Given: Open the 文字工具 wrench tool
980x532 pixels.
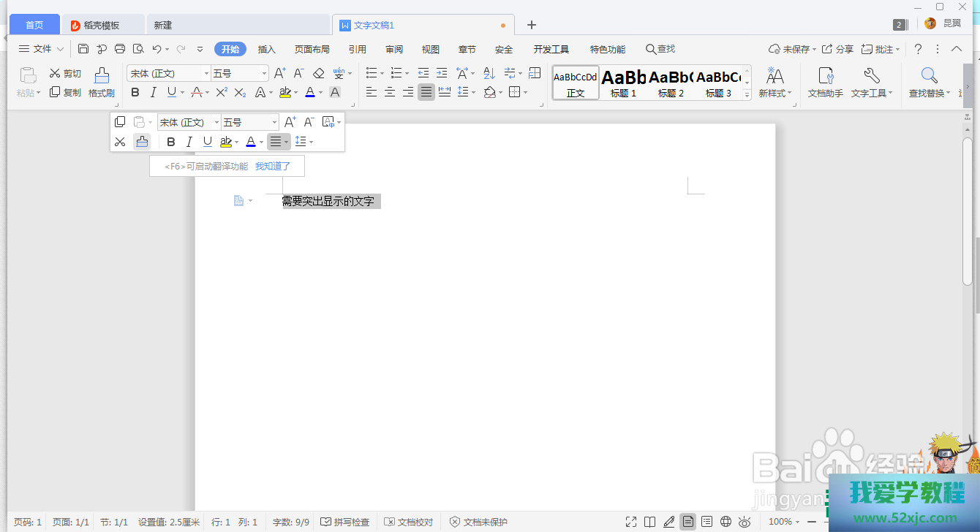Looking at the screenshot, I should (x=871, y=76).
